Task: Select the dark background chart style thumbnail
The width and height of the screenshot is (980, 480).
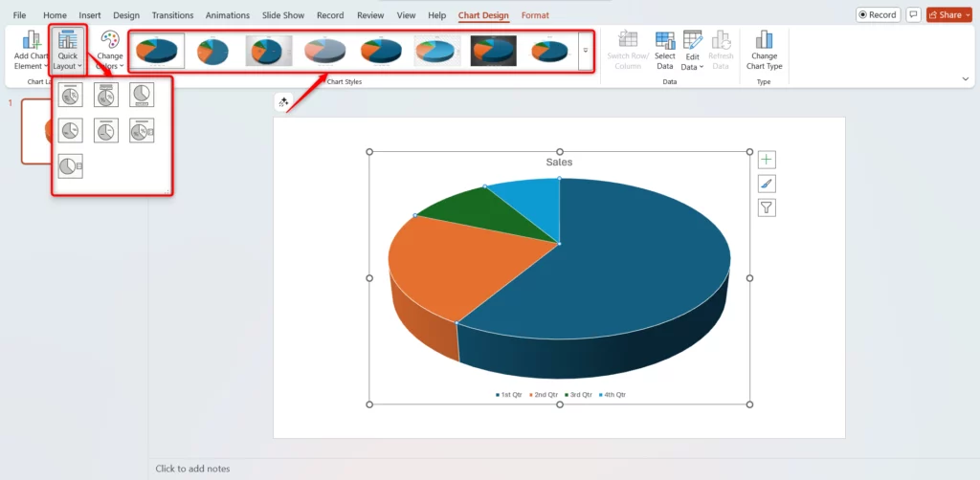Action: [x=494, y=51]
